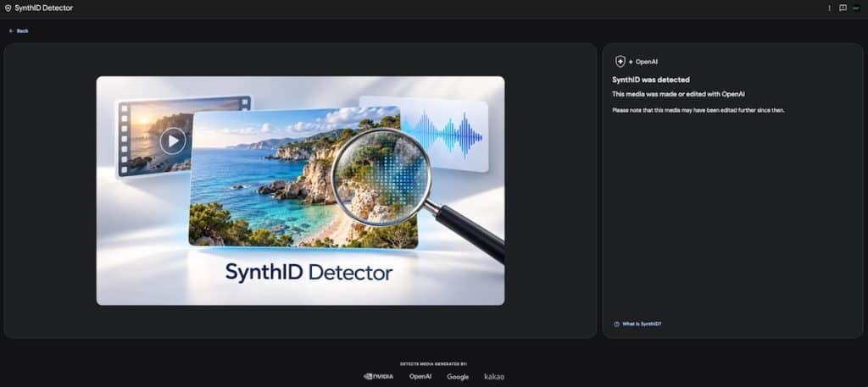868x387 pixels.
Task: Click the shield-plus icon beside OpenAI
Action: click(x=620, y=62)
